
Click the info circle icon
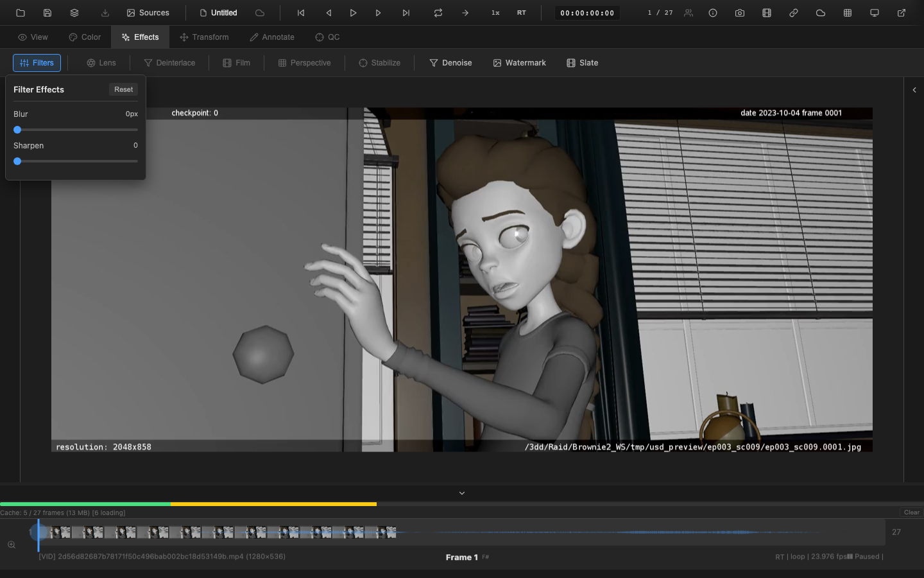[713, 13]
